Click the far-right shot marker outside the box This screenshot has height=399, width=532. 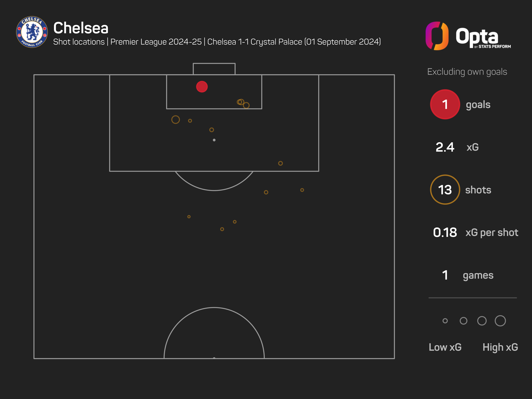302,190
